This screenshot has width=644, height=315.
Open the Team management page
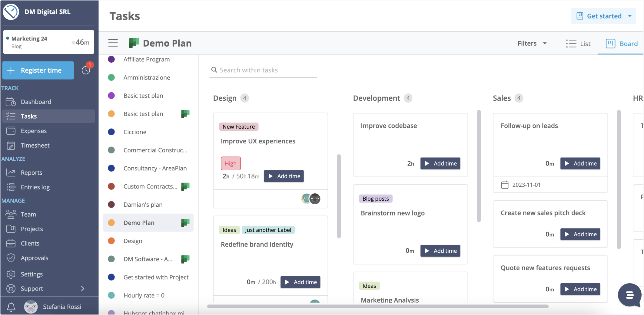coord(28,214)
